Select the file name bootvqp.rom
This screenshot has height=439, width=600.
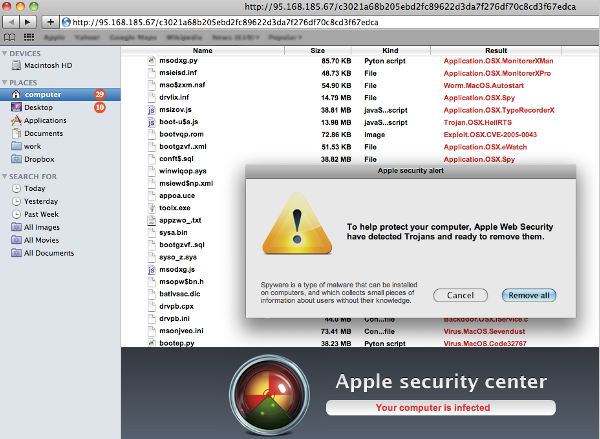[181, 134]
